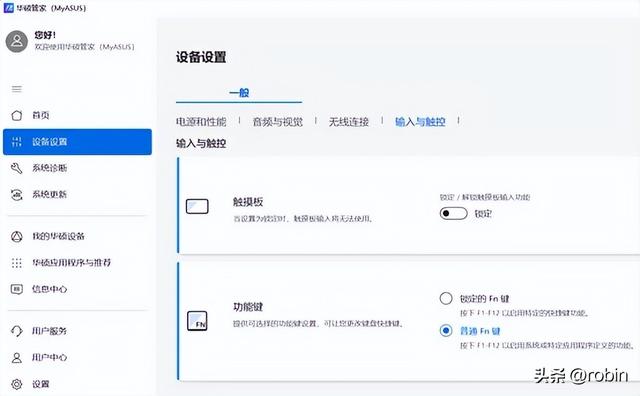This screenshot has height=396, width=640.
Task: Switch to the 一般 tab
Action: 239,93
